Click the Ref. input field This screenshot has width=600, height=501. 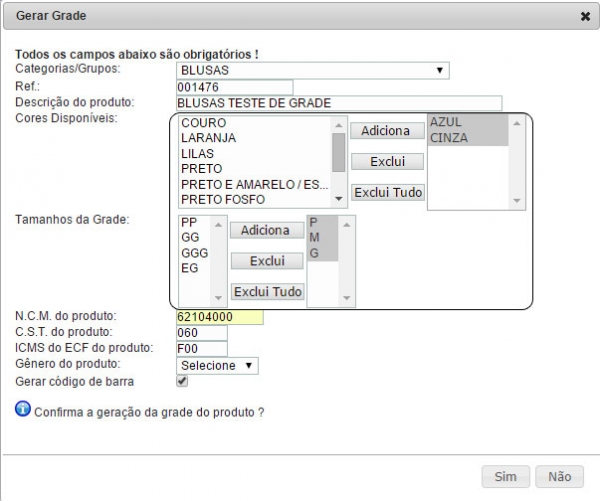pyautogui.click(x=235, y=87)
